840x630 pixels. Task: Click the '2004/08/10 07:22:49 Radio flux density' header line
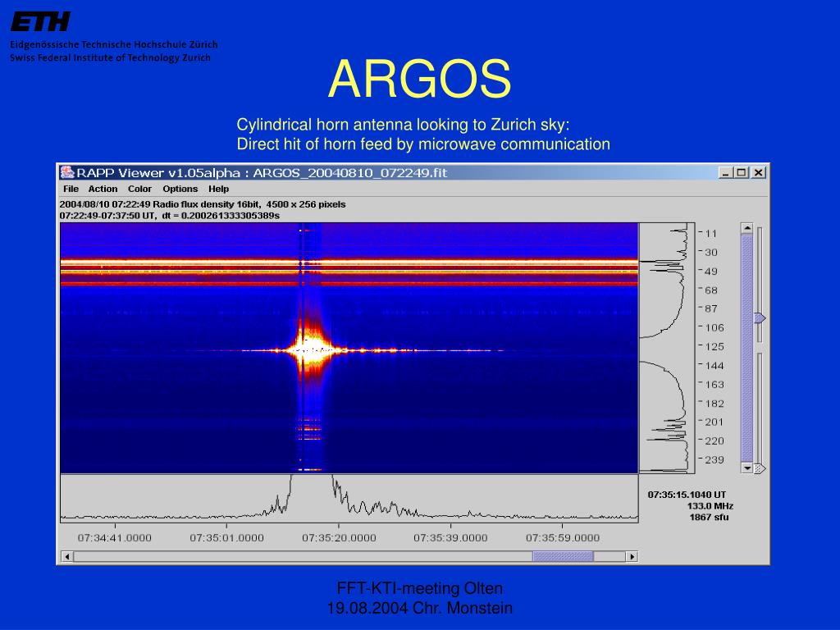pos(203,204)
